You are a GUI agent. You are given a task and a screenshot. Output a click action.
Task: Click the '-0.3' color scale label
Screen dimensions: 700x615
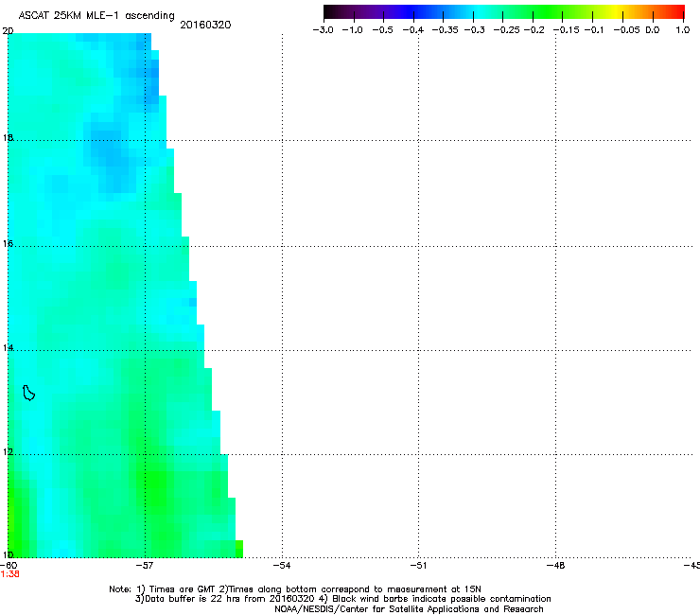[x=475, y=30]
